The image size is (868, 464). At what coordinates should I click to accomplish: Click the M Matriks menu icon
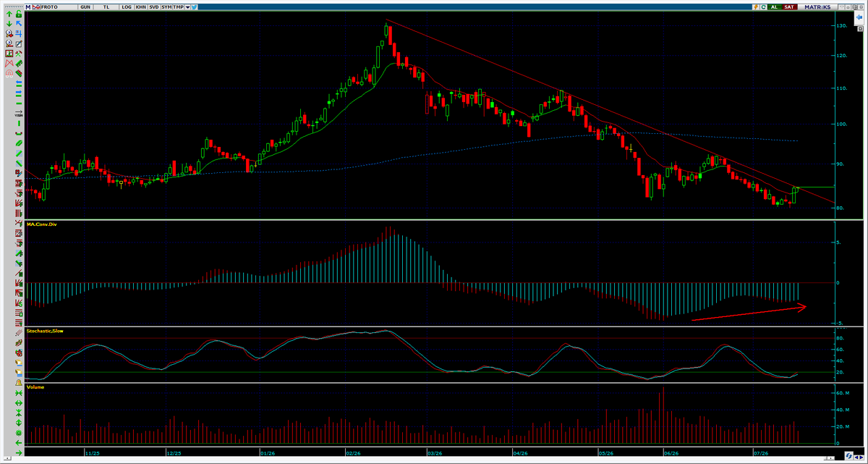27,7
